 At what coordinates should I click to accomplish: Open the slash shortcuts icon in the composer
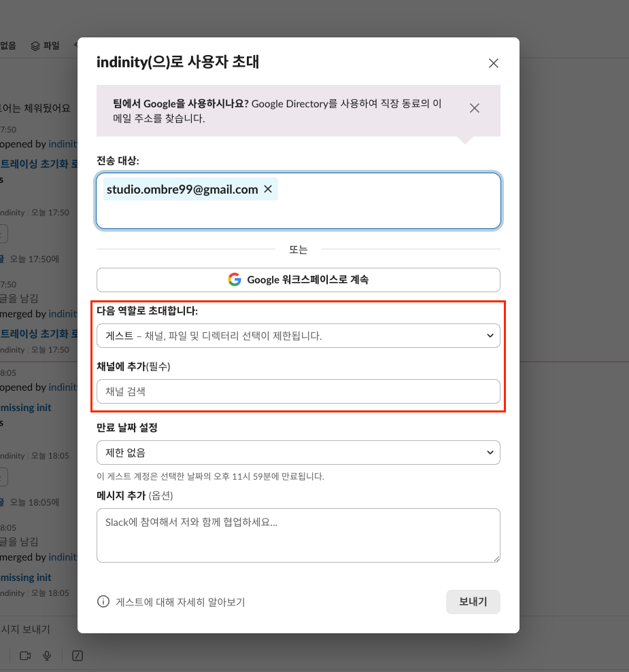coord(78,656)
